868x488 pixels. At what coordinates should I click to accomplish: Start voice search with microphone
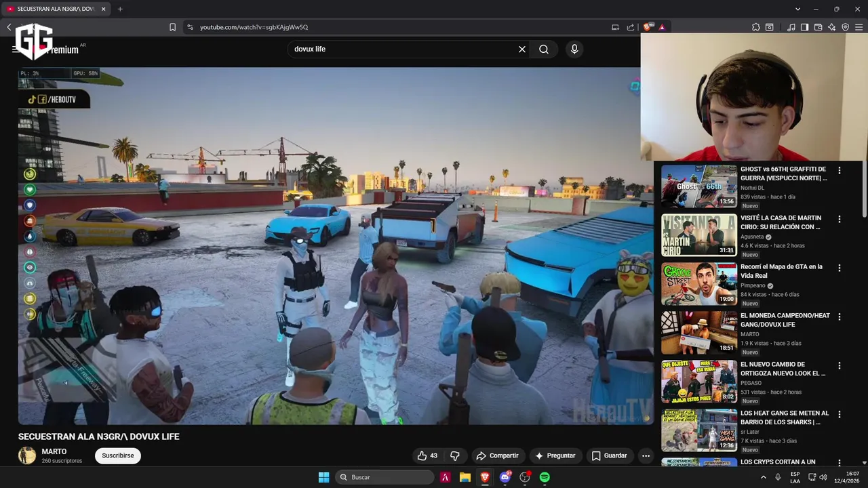click(x=574, y=49)
